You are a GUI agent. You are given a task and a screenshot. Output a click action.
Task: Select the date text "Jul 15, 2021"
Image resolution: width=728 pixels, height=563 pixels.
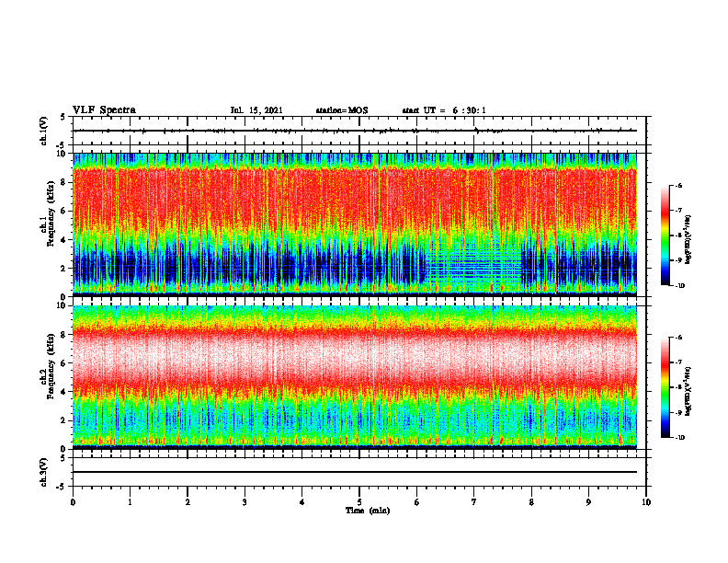[x=256, y=110]
